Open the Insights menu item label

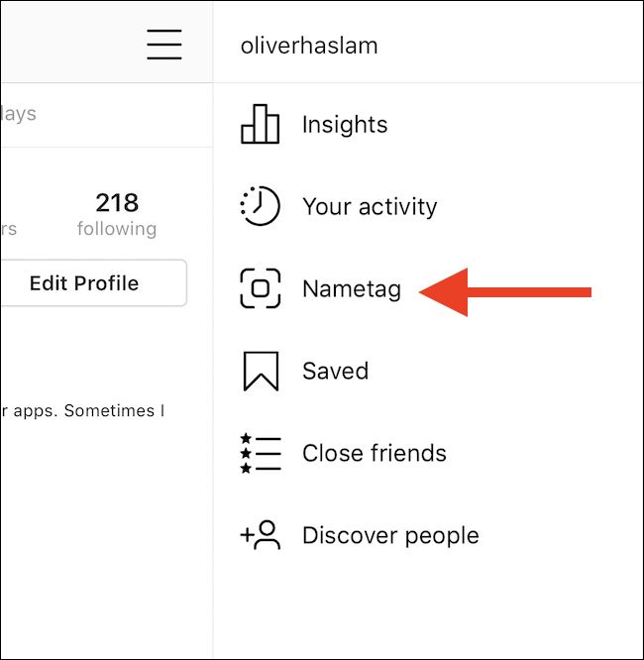click(345, 125)
